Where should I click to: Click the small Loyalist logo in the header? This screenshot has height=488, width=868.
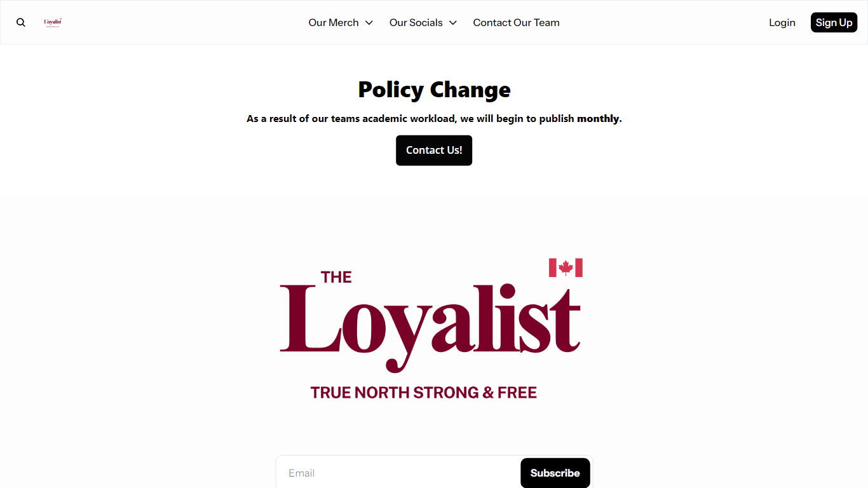[x=53, y=22]
